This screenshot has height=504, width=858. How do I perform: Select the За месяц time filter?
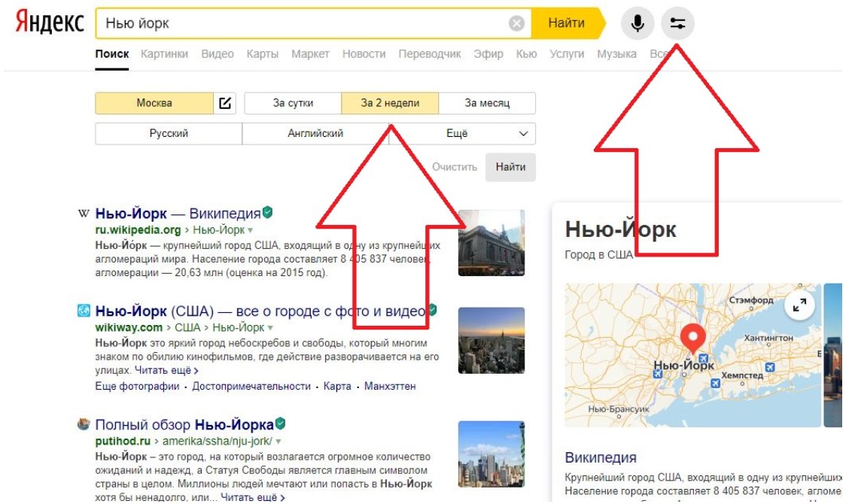(x=487, y=103)
